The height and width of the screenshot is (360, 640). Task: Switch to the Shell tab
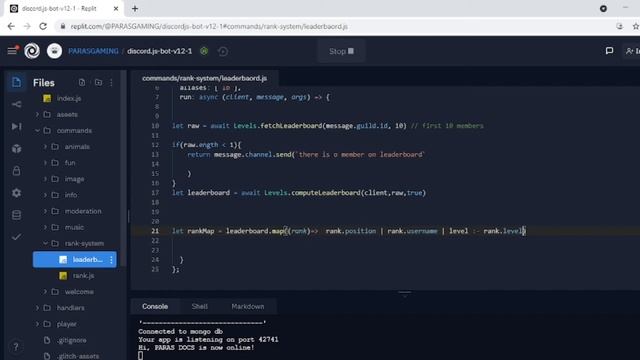coord(200,307)
